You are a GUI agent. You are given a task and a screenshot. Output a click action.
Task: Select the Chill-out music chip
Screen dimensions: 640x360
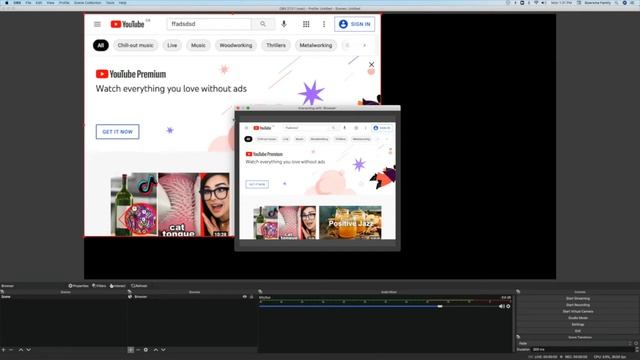coord(136,45)
